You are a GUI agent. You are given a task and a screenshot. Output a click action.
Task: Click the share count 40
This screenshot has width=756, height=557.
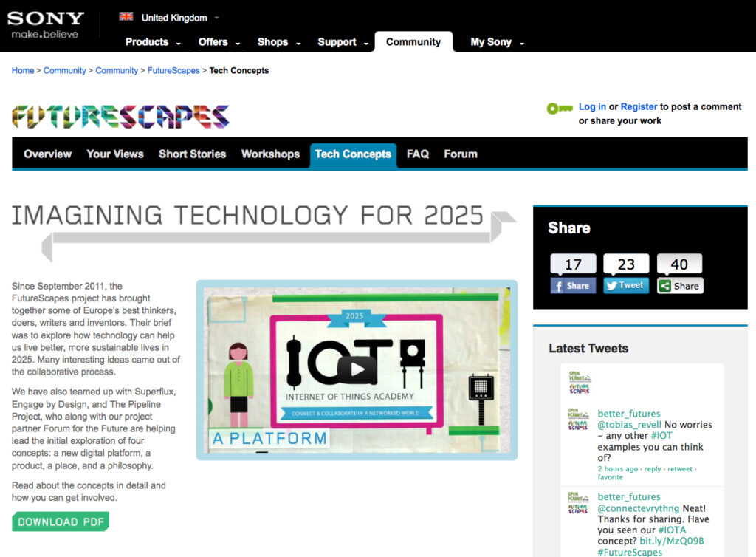click(x=679, y=264)
